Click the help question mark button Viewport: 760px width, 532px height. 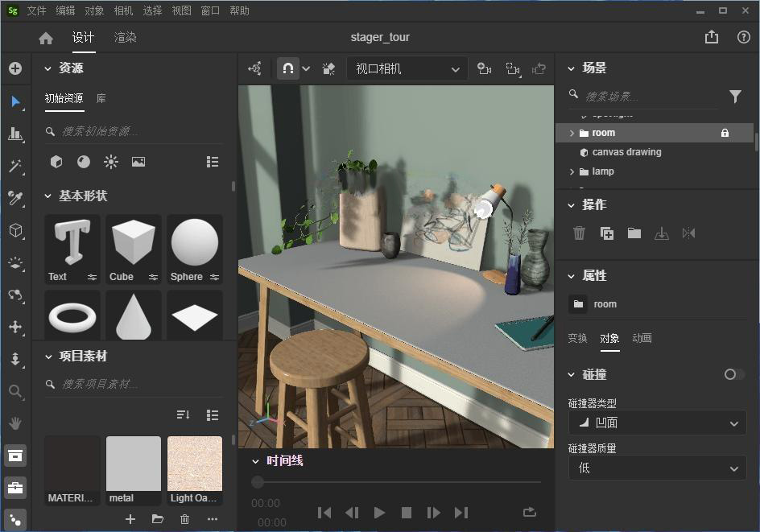pyautogui.click(x=742, y=37)
